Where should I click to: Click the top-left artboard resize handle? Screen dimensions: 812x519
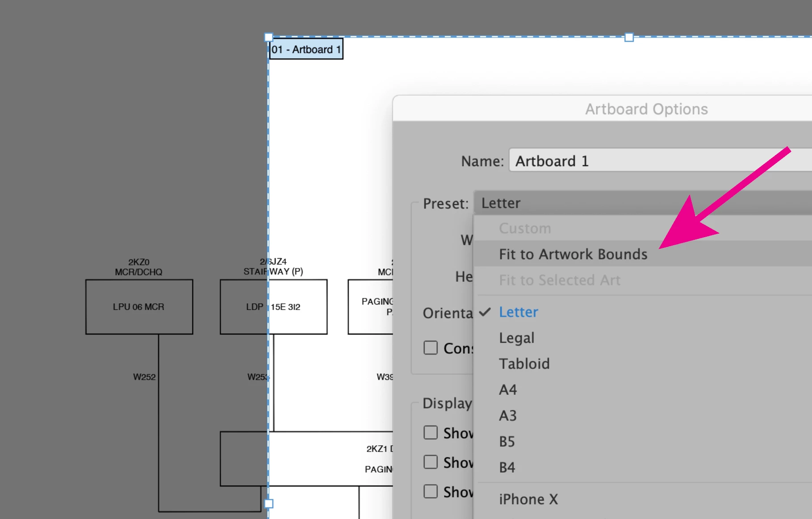tap(268, 37)
